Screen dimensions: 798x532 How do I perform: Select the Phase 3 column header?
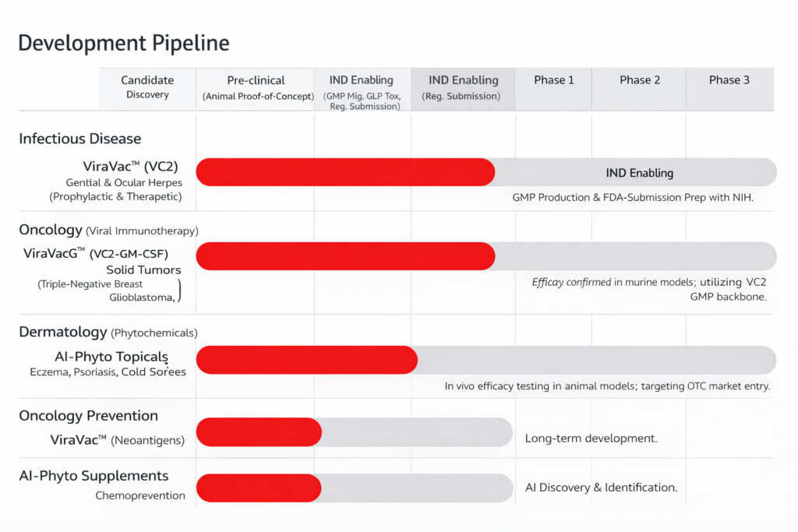pyautogui.click(x=729, y=80)
